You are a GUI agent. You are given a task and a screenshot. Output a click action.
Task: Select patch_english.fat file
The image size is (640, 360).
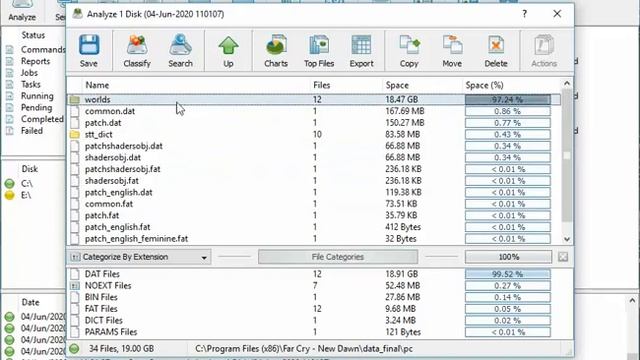point(313,227)
